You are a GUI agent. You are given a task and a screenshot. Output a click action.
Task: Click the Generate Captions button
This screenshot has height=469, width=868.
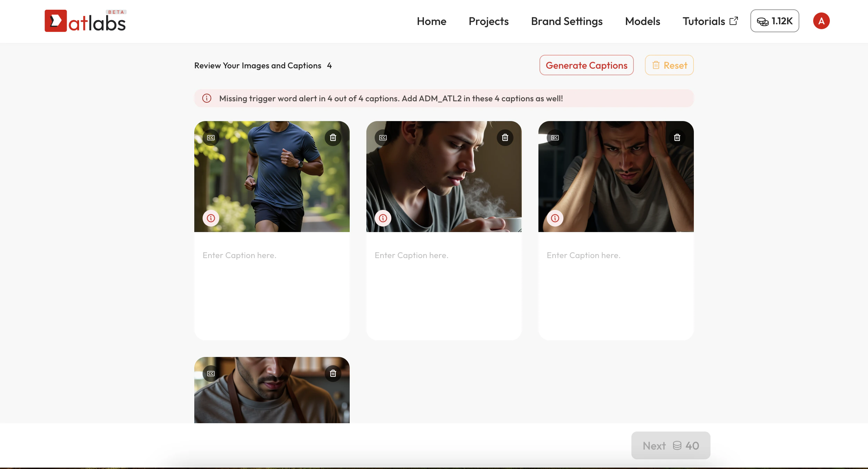pyautogui.click(x=586, y=65)
